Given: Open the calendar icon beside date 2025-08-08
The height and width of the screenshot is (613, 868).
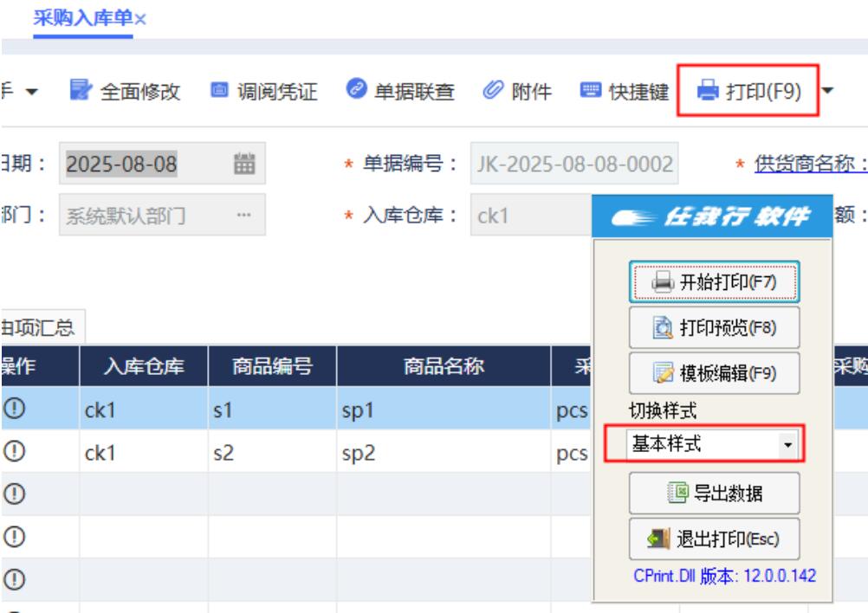Looking at the screenshot, I should 246,164.
